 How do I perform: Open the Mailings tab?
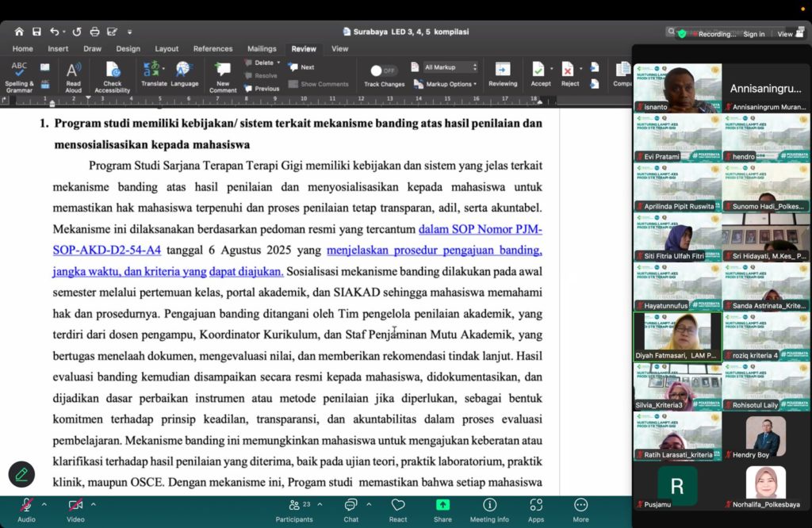[x=262, y=48]
